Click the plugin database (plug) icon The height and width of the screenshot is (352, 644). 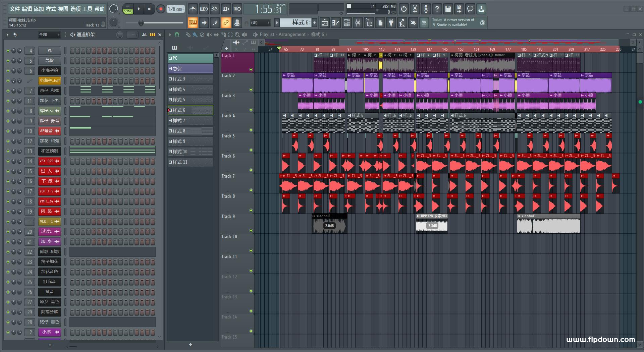coord(391,23)
